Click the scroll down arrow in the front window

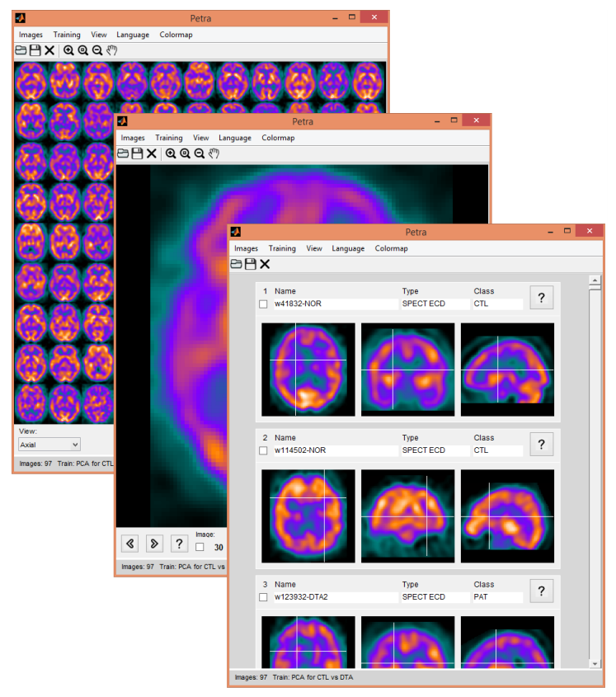coord(594,663)
